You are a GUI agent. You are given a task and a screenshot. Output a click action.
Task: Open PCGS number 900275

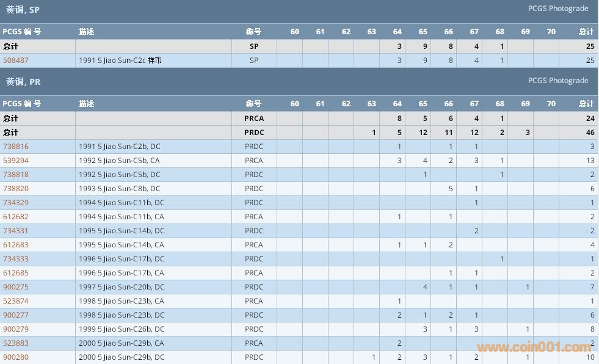click(16, 287)
